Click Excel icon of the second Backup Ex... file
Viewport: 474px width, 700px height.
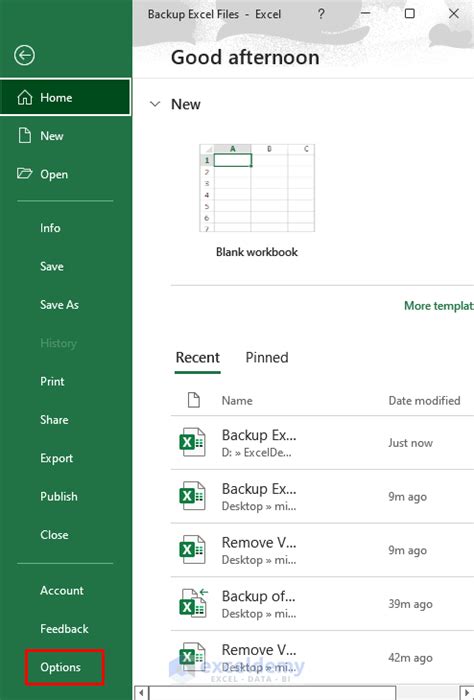tap(192, 496)
